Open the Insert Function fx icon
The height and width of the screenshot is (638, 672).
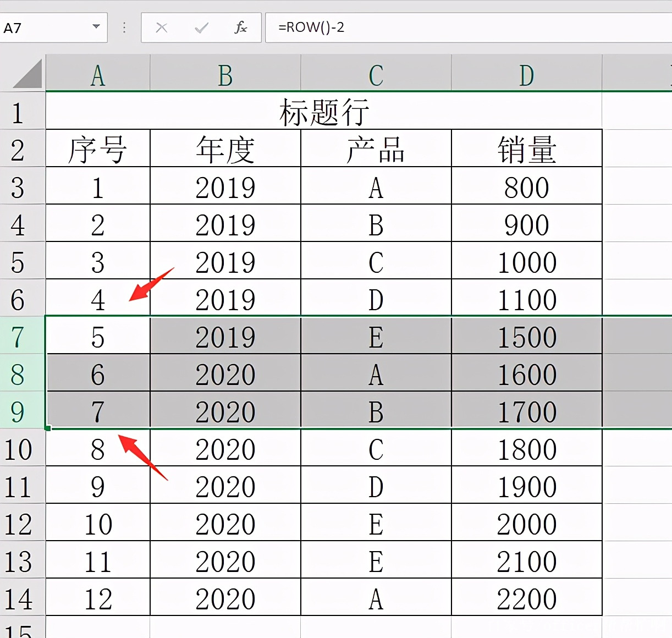tap(240, 28)
